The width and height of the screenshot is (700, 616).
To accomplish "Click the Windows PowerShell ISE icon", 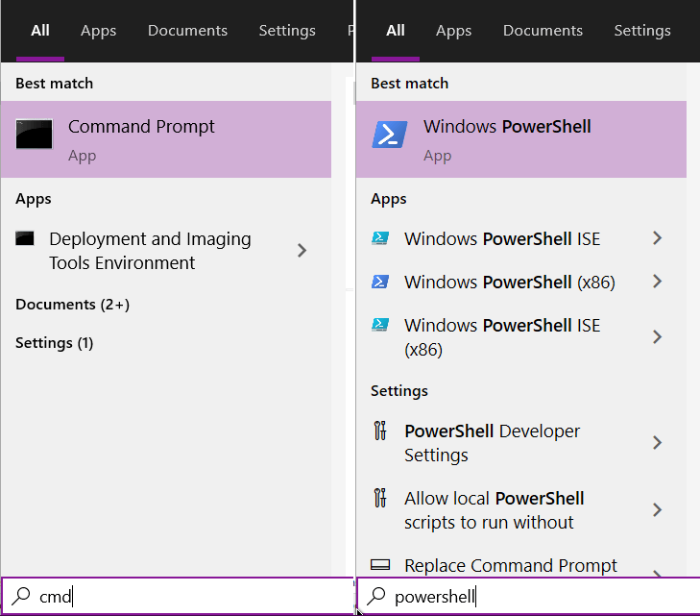I will tap(380, 238).
